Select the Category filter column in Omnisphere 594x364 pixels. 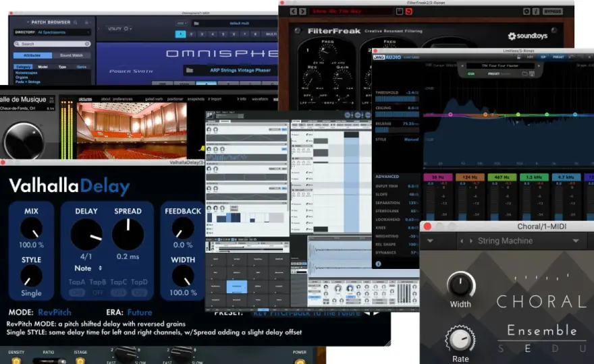pyautogui.click(x=23, y=67)
